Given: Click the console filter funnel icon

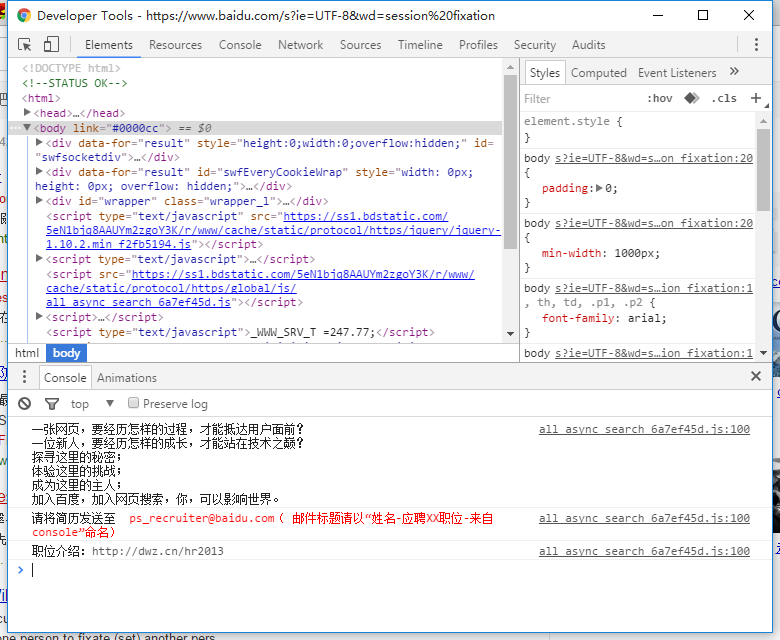Looking at the screenshot, I should click(x=52, y=404).
